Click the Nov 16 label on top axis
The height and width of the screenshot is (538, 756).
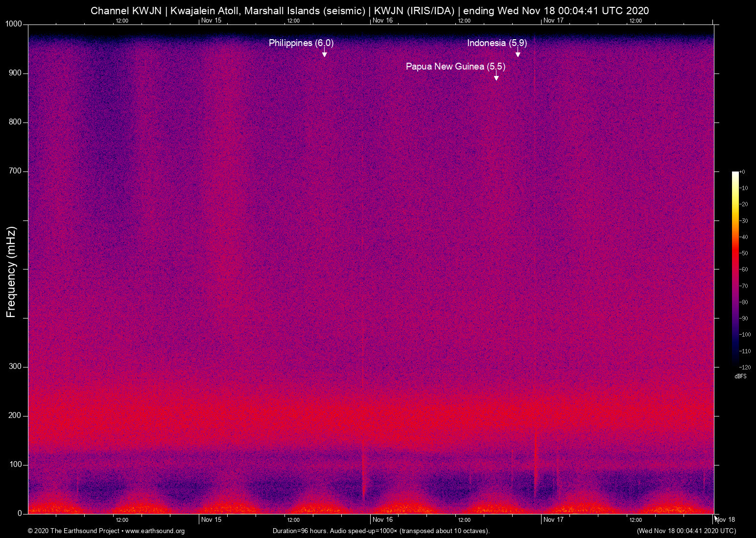(382, 21)
